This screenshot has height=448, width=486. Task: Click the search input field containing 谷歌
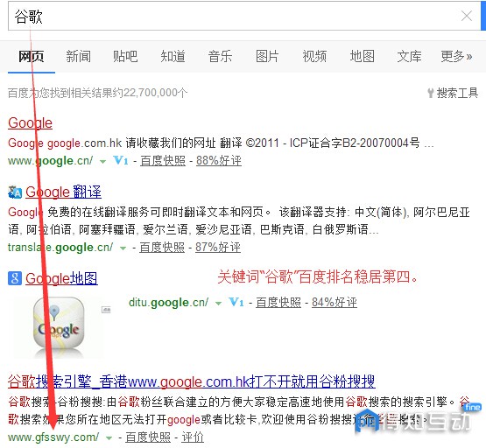(244, 16)
